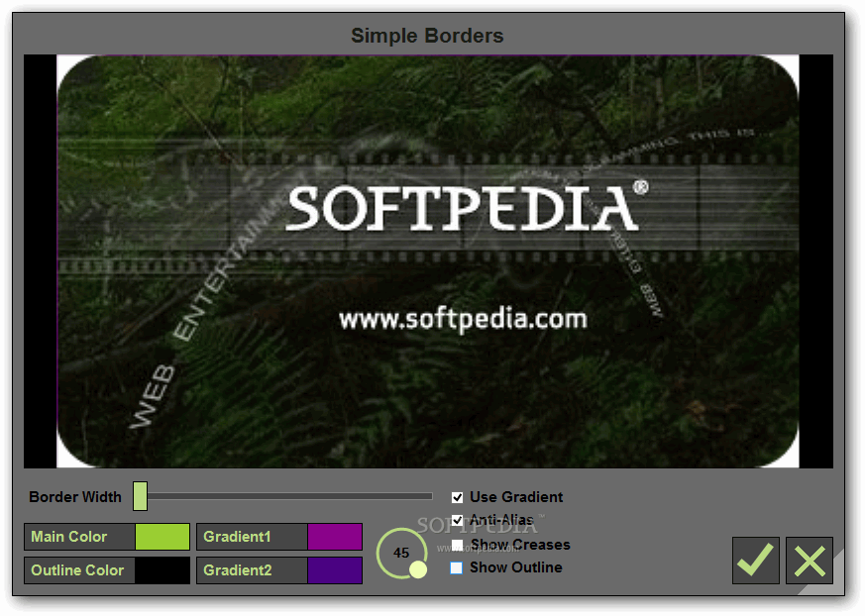Click the gradient angle dial showing 45

pyautogui.click(x=401, y=554)
